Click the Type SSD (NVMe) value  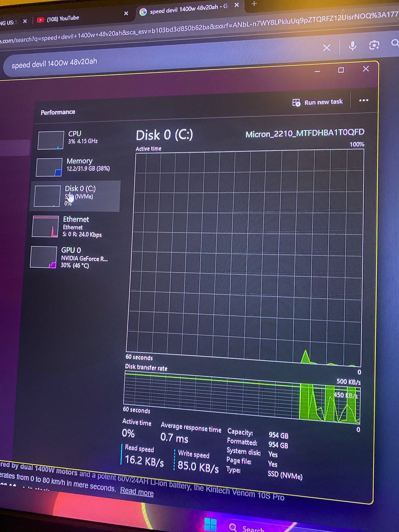point(285,475)
